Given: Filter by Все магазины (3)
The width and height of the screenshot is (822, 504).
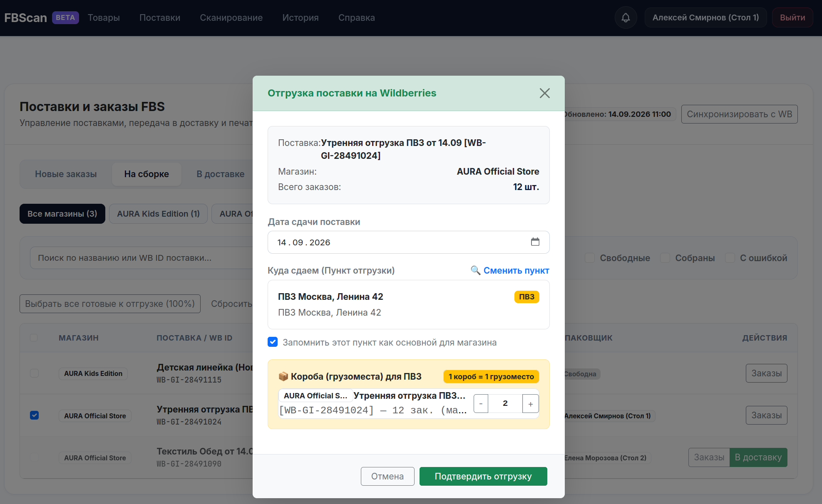Looking at the screenshot, I should (62, 214).
